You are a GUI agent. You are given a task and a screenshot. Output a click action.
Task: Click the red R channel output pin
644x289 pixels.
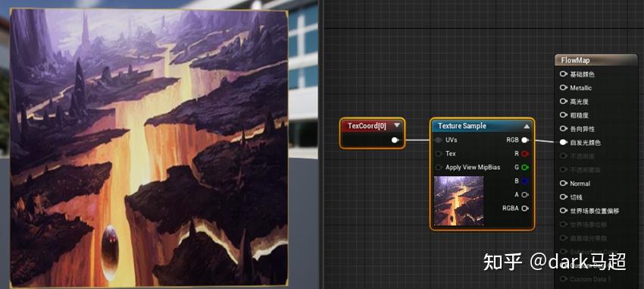point(524,154)
